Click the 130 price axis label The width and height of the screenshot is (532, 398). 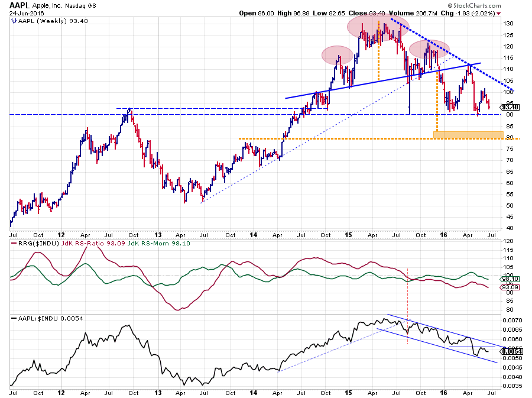point(508,24)
